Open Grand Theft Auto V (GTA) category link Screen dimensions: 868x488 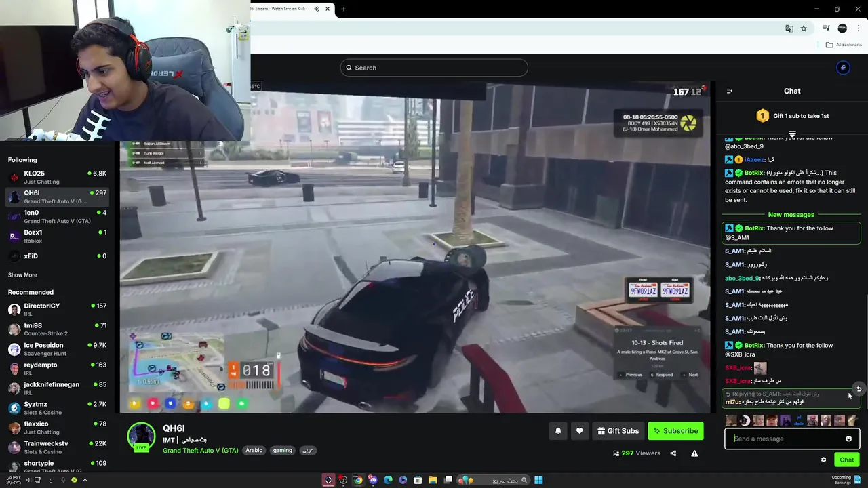(x=200, y=451)
